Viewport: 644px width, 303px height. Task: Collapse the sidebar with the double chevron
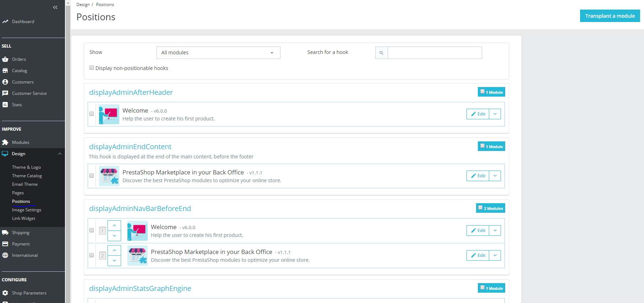pyautogui.click(x=55, y=7)
